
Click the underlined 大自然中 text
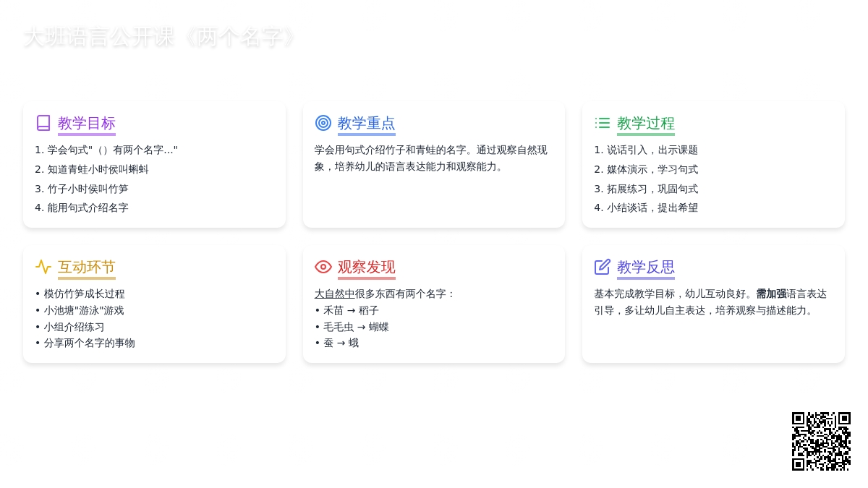(334, 294)
